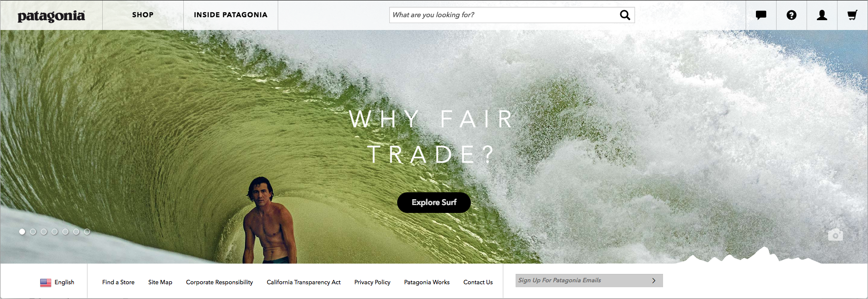This screenshot has height=299, width=868.
Task: Open the Corporate Responsibility link
Action: pyautogui.click(x=220, y=282)
